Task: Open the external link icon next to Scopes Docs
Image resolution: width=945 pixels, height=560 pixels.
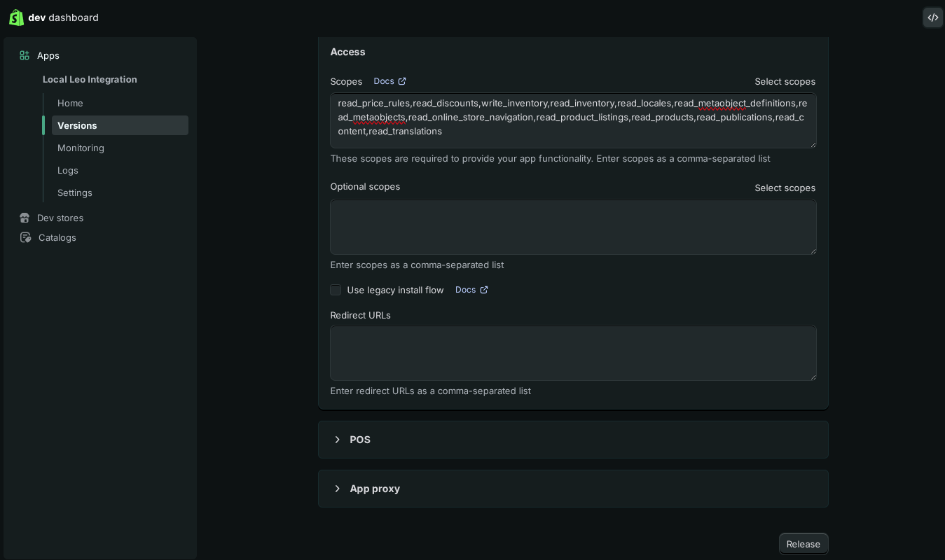Action: [x=401, y=81]
